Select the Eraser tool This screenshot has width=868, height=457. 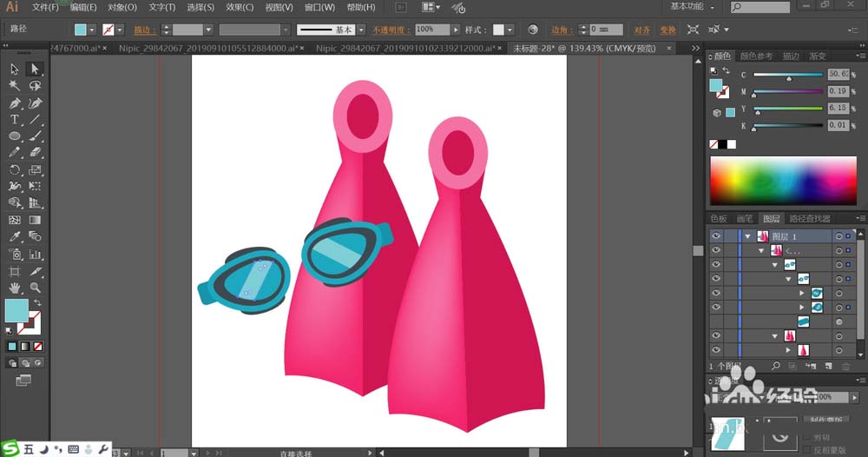(x=35, y=153)
